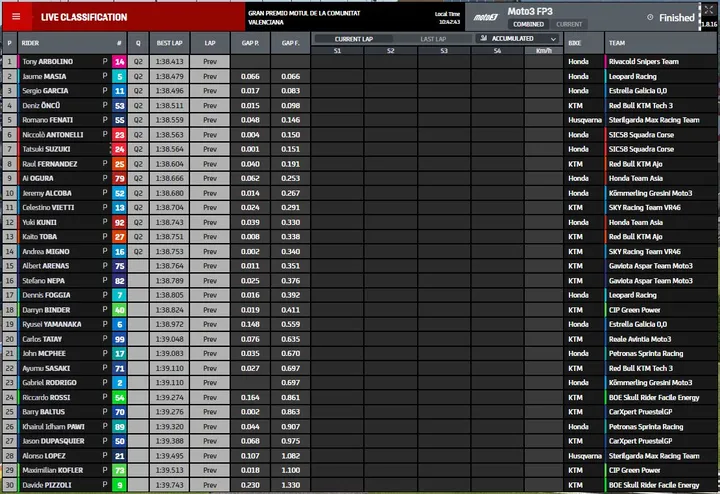Viewport: 720px width, 494px height.
Task: Select rider John MCPHEE
Action: [x=44, y=354]
